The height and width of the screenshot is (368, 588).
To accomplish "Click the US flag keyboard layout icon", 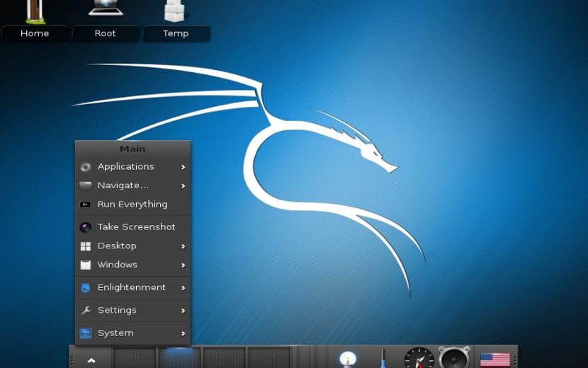I will pos(495,360).
